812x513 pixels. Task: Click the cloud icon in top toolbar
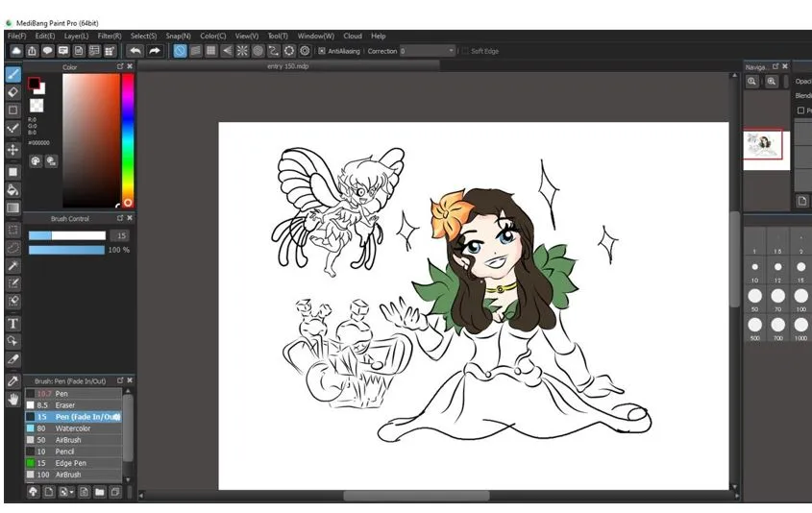point(16,51)
